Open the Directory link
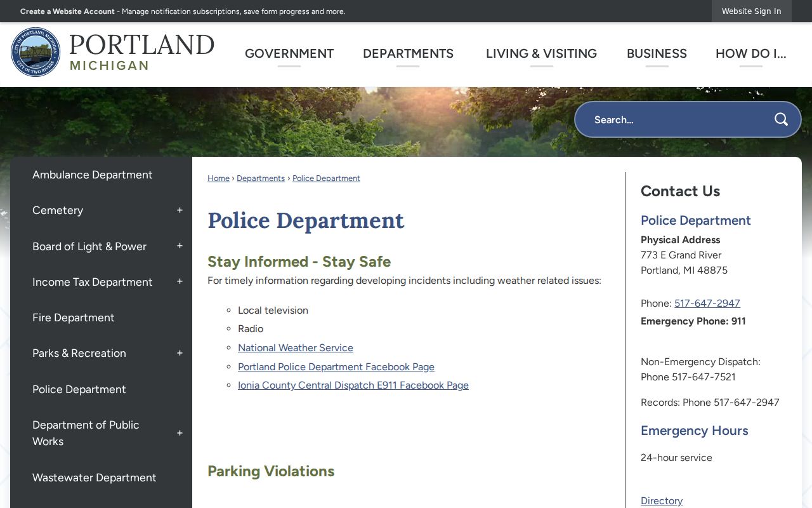This screenshot has width=812, height=508. [x=662, y=501]
